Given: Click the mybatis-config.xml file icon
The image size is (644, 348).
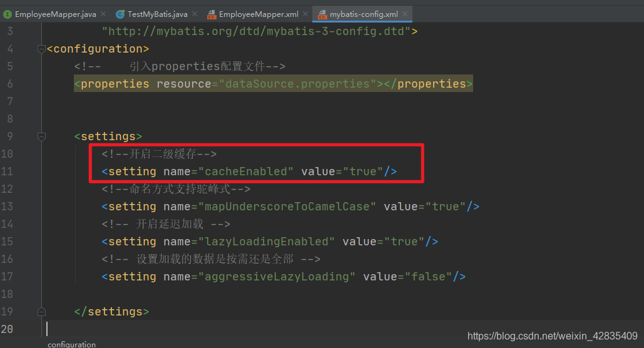Looking at the screenshot, I should click(x=322, y=15).
